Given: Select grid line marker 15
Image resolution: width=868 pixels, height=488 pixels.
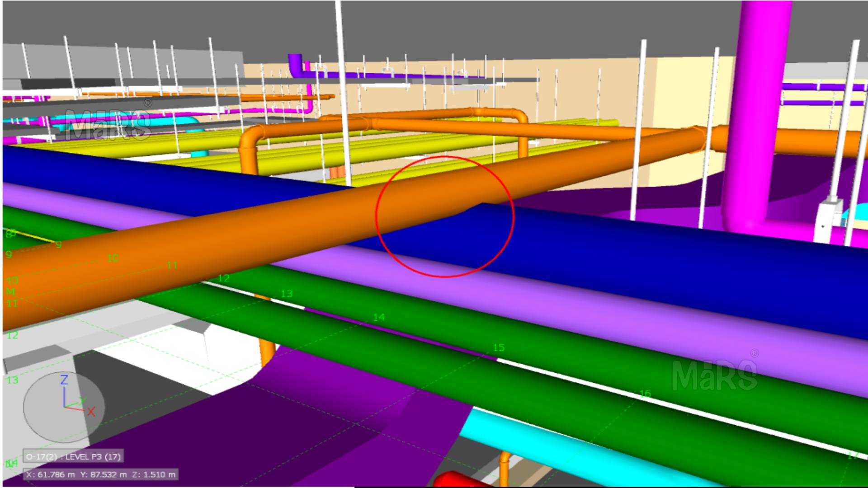Looking at the screenshot, I should (x=499, y=347).
